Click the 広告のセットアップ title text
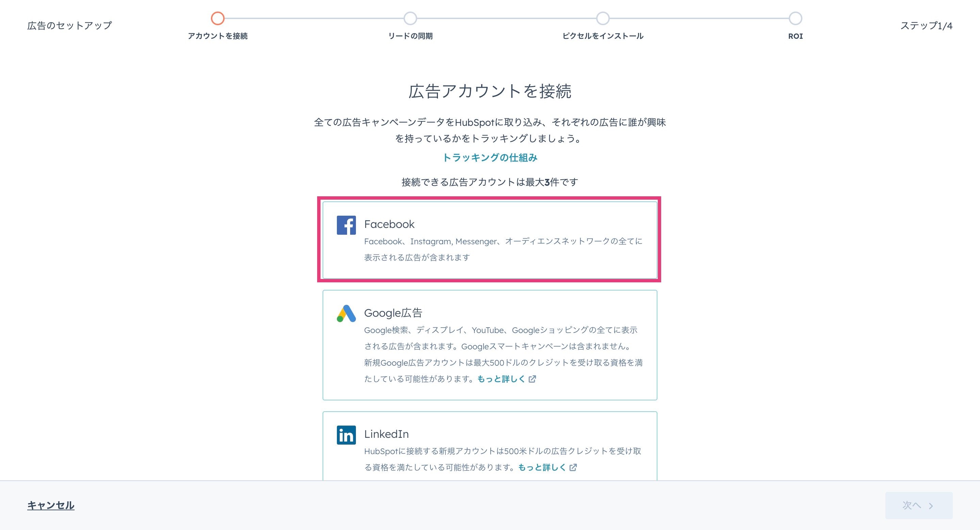The width and height of the screenshot is (980, 530). click(70, 26)
